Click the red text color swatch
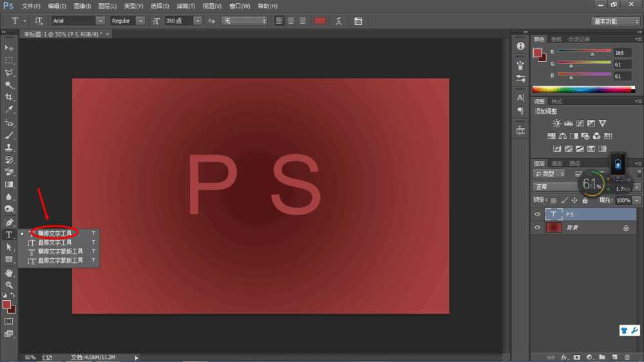 tap(320, 21)
